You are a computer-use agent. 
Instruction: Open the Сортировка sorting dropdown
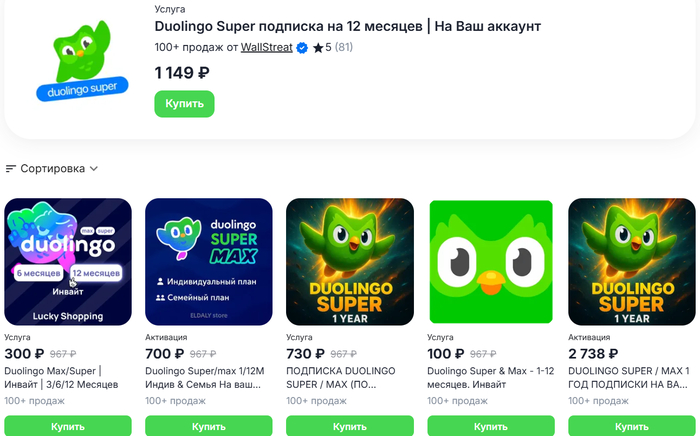[58, 169]
